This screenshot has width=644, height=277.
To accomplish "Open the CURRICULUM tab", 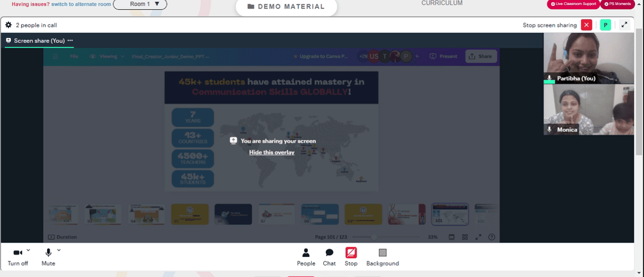I will click(442, 3).
